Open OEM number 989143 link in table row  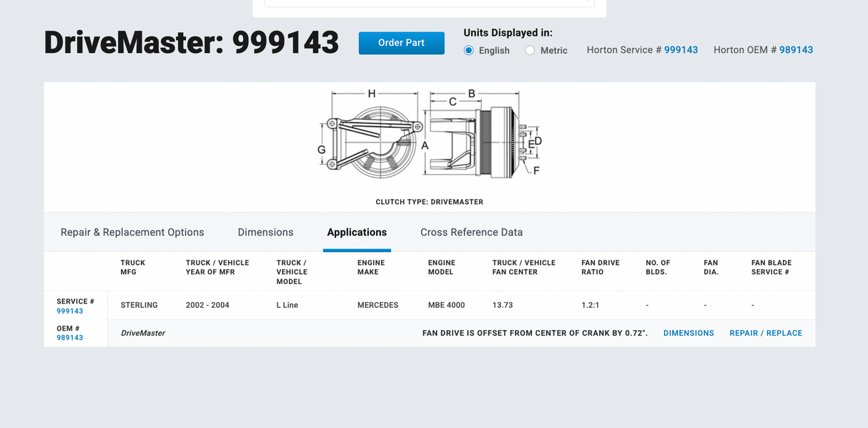pyautogui.click(x=70, y=338)
